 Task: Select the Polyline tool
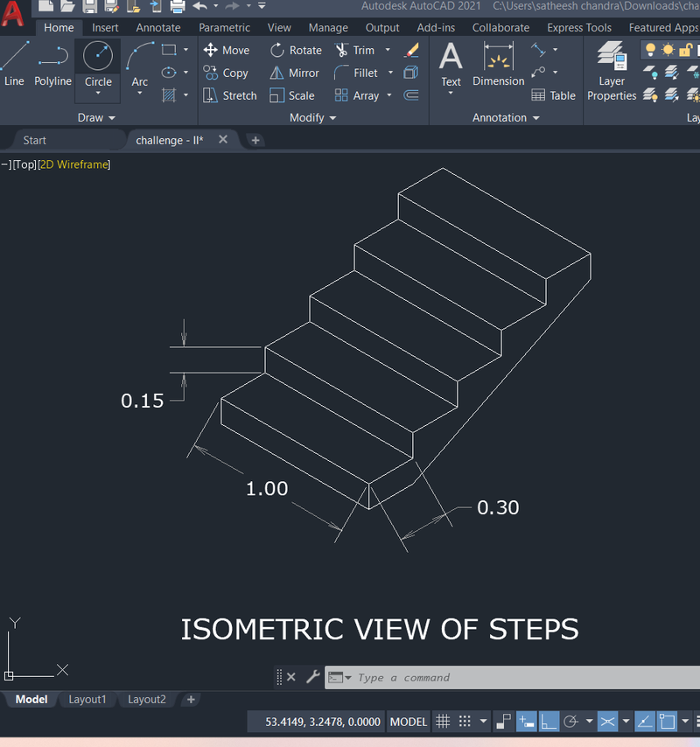pyautogui.click(x=52, y=64)
